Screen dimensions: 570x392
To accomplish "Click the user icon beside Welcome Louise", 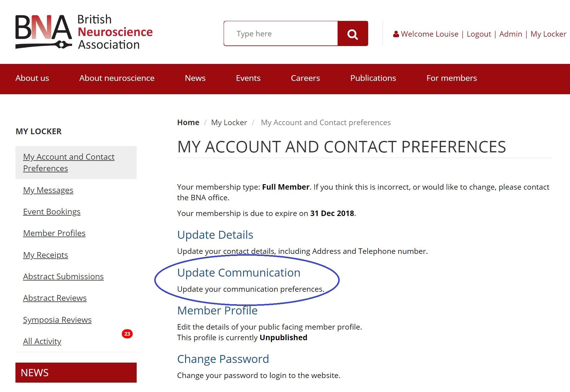I will pyautogui.click(x=396, y=34).
